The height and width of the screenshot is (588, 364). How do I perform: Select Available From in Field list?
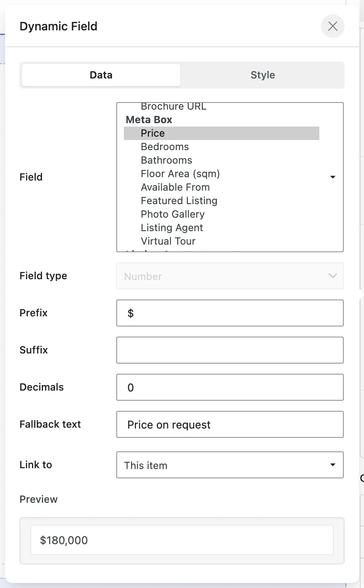(x=222, y=187)
